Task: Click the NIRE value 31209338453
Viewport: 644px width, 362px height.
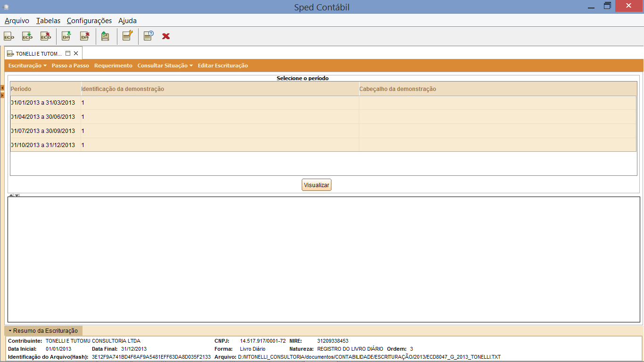Action: click(x=333, y=341)
